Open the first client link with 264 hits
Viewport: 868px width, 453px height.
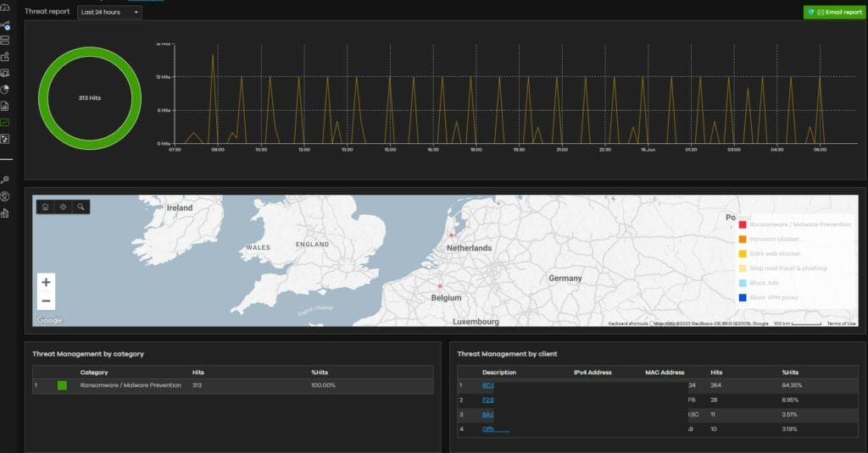click(487, 385)
